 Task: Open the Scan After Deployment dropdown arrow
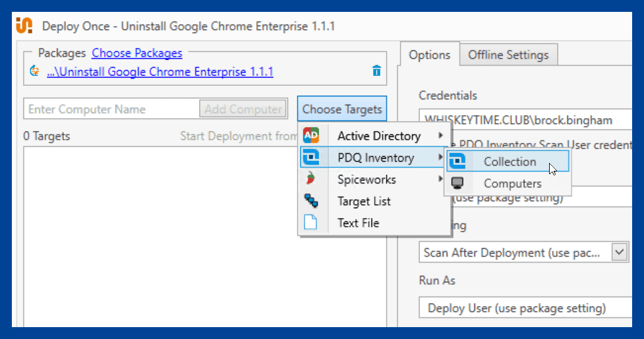coord(620,252)
